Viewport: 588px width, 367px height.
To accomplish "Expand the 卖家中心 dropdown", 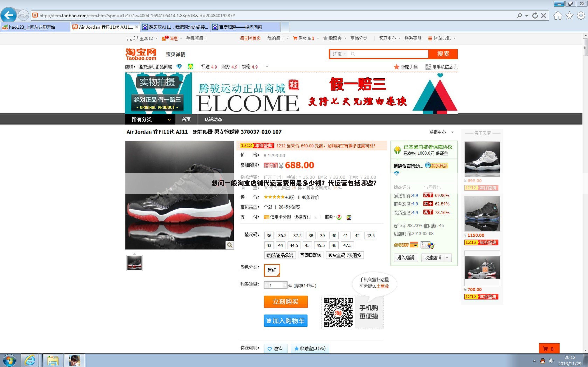I will coord(390,38).
